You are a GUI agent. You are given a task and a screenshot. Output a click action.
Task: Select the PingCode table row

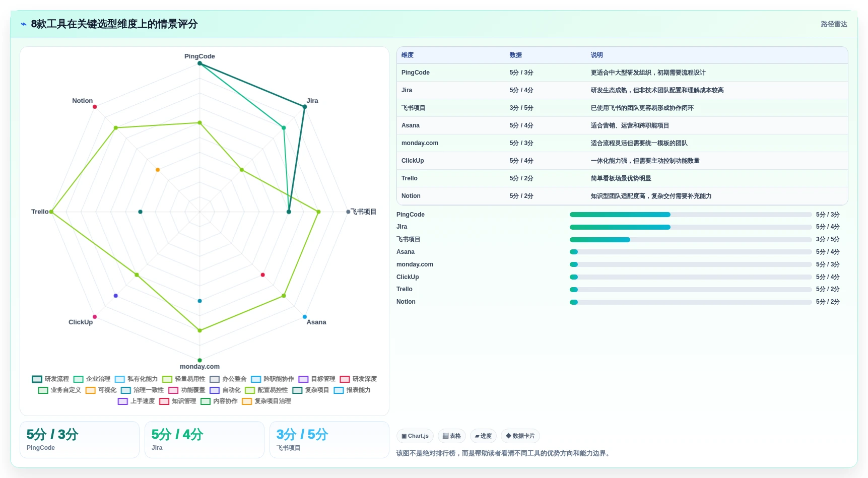point(622,73)
